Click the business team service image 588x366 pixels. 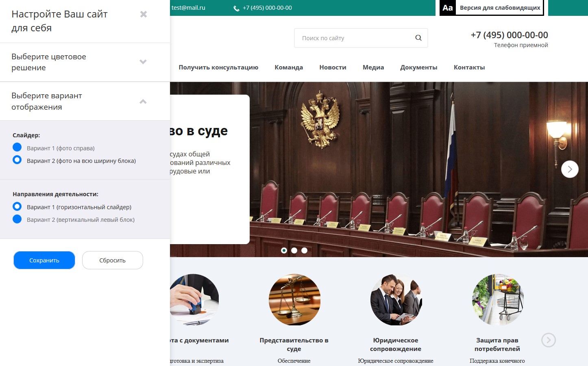pos(396,300)
